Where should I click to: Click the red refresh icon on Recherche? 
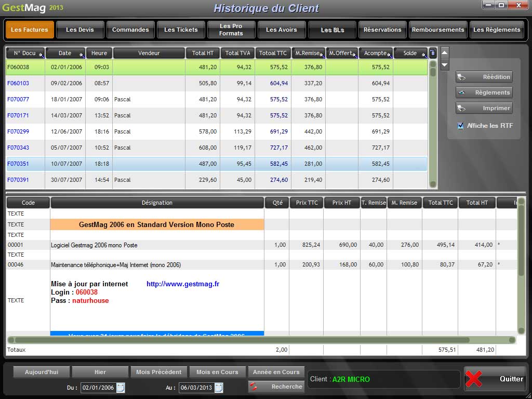pos(254,387)
